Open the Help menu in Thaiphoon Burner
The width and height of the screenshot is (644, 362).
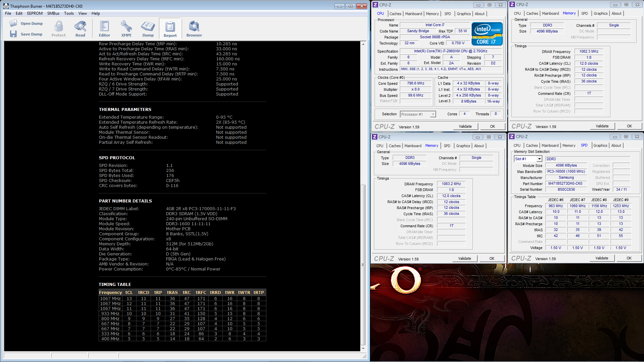click(96, 13)
